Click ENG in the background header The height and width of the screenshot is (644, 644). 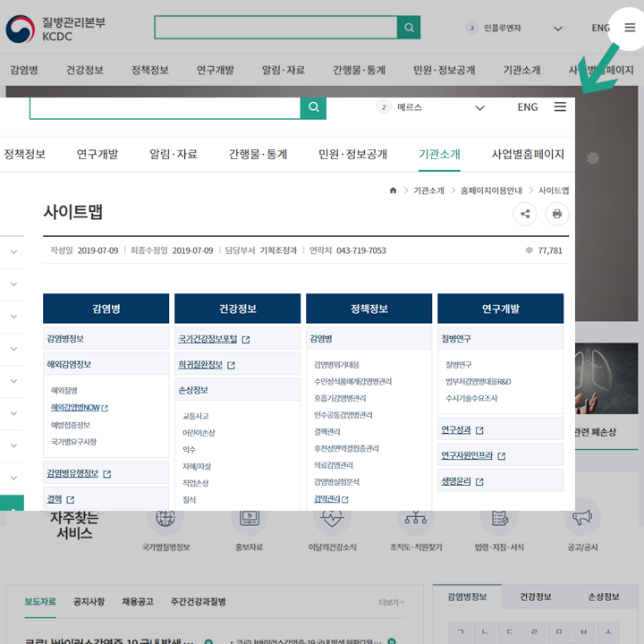[x=600, y=28]
